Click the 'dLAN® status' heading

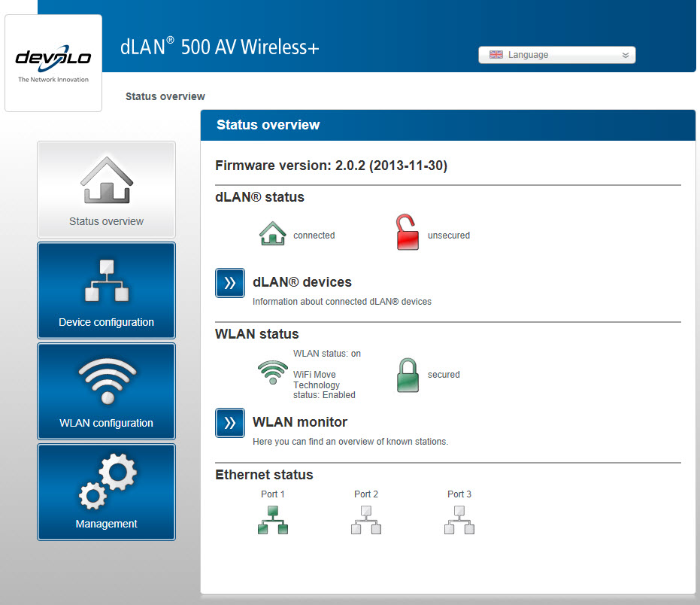tap(260, 197)
